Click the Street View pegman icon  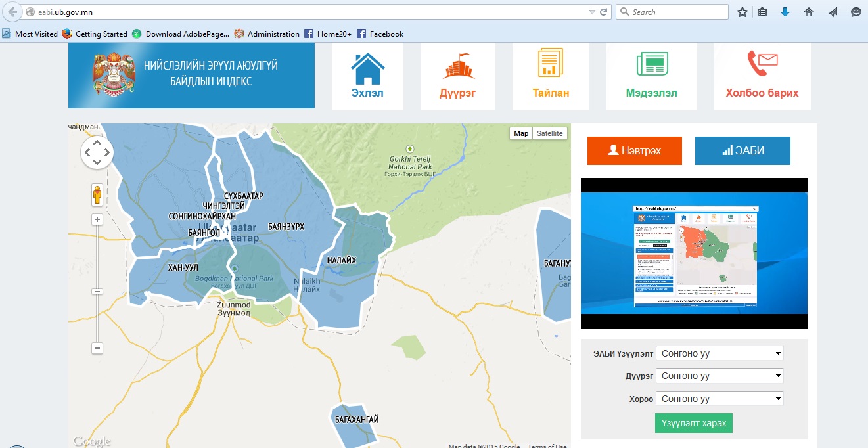(x=97, y=195)
